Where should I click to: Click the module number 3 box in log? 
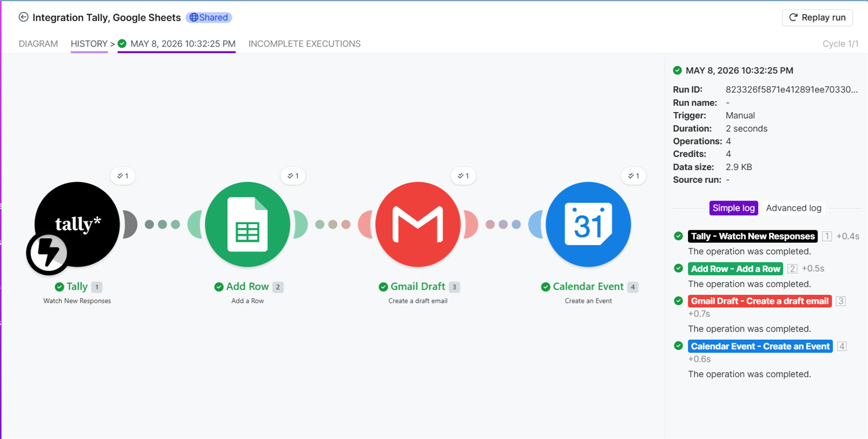[x=841, y=301]
